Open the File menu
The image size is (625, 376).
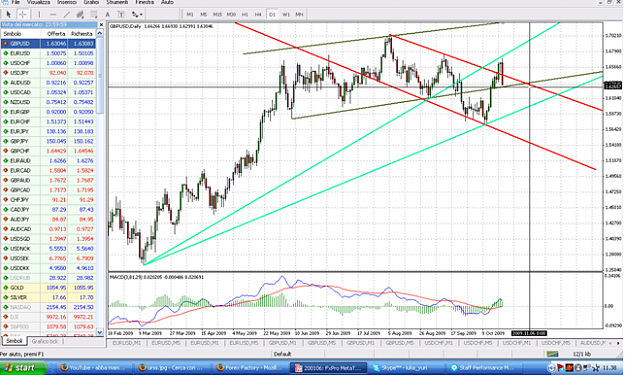[16, 2]
